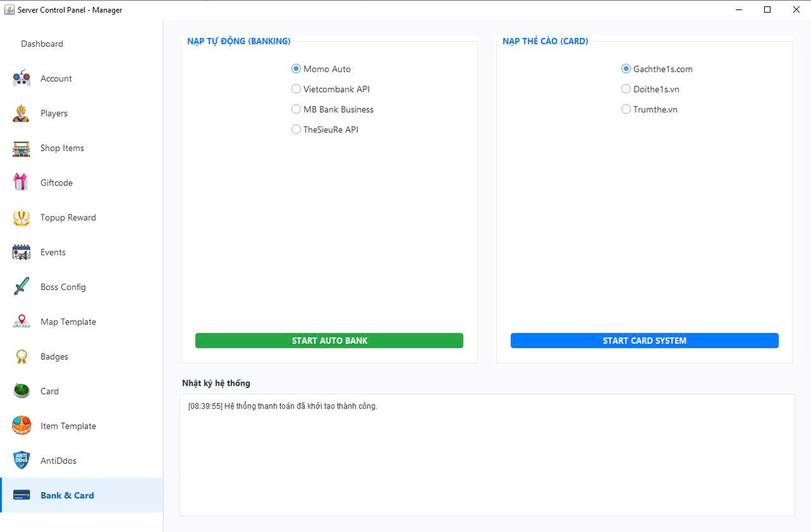Viewport: 811px width, 532px height.
Task: Click the Giftcode gift box icon
Action: (22, 182)
